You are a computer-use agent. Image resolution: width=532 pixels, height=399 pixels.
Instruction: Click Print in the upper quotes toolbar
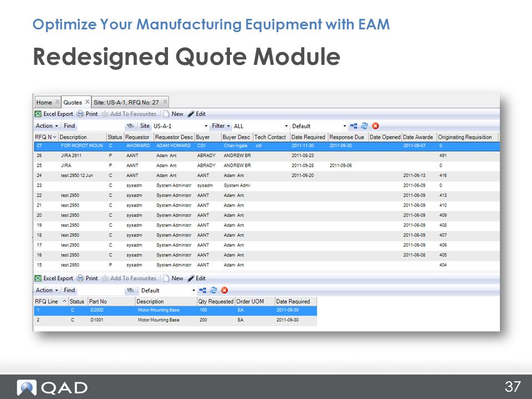click(x=87, y=114)
